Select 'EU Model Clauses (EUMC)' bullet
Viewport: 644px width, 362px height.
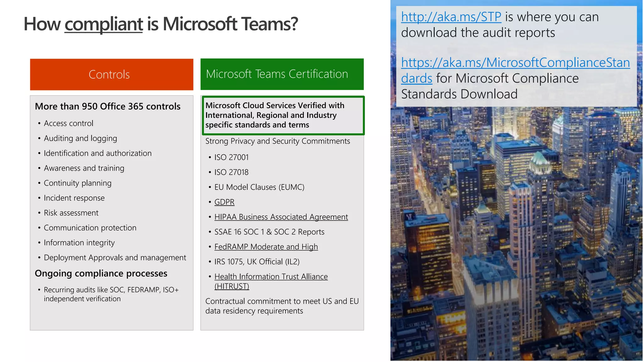tap(259, 187)
